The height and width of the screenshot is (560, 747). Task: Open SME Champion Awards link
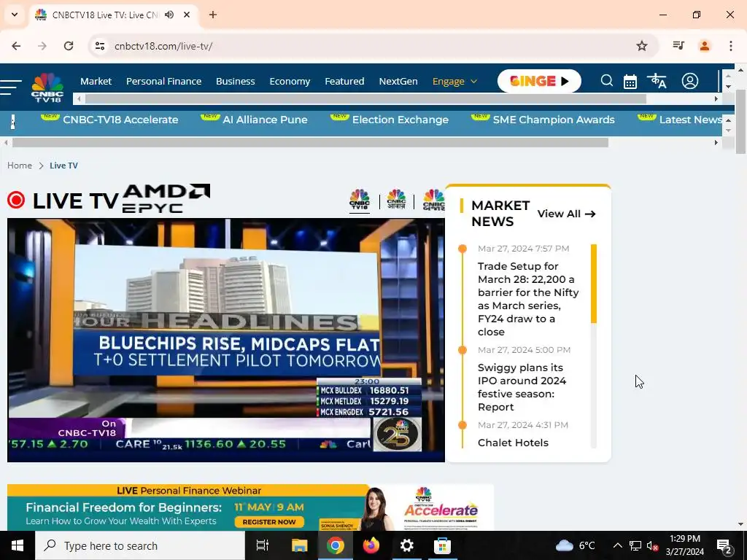pyautogui.click(x=554, y=120)
